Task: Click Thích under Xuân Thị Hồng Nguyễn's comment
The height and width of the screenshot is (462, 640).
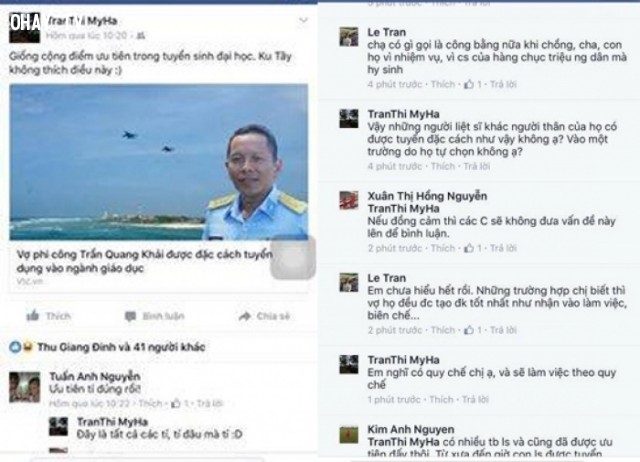Action: coord(443,248)
